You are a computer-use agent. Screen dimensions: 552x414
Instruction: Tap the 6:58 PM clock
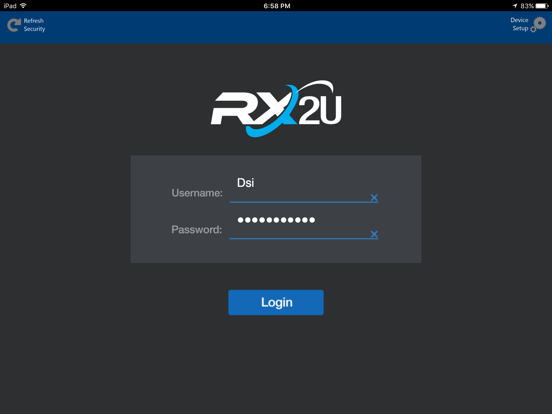277,6
